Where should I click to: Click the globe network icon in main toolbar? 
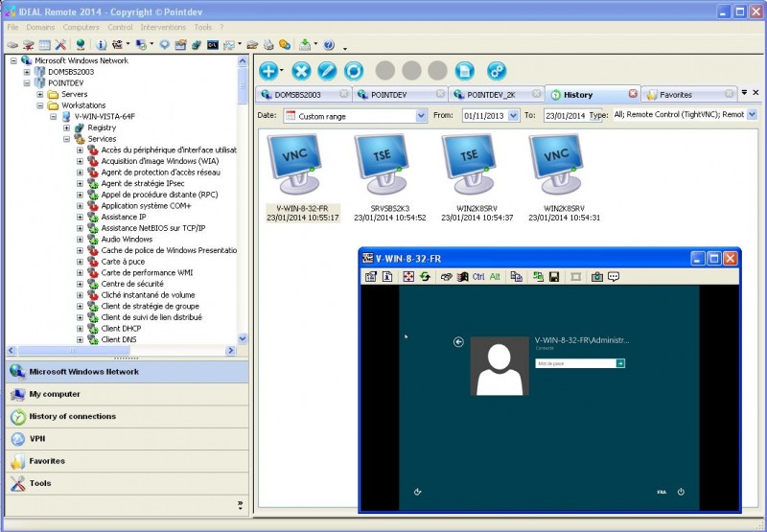coord(81,45)
